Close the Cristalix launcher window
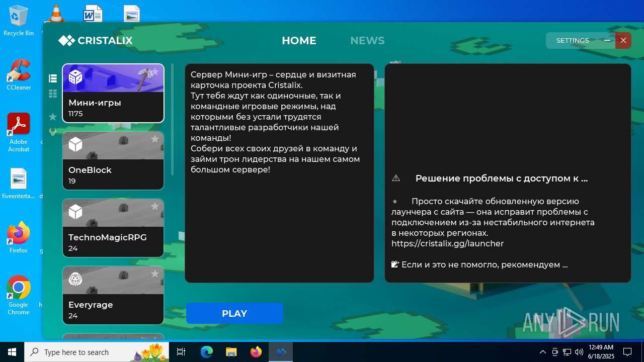644x362 pixels. pyautogui.click(x=623, y=41)
